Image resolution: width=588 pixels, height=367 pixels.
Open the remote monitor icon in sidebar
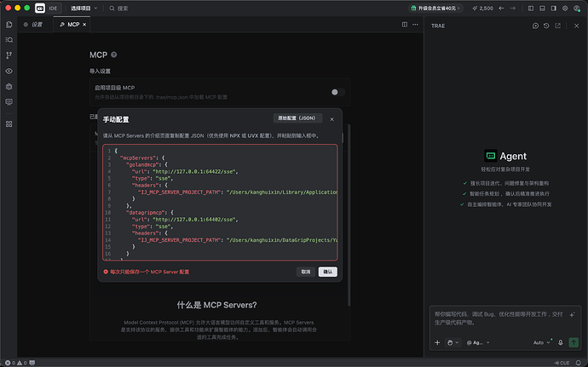pyautogui.click(x=9, y=101)
